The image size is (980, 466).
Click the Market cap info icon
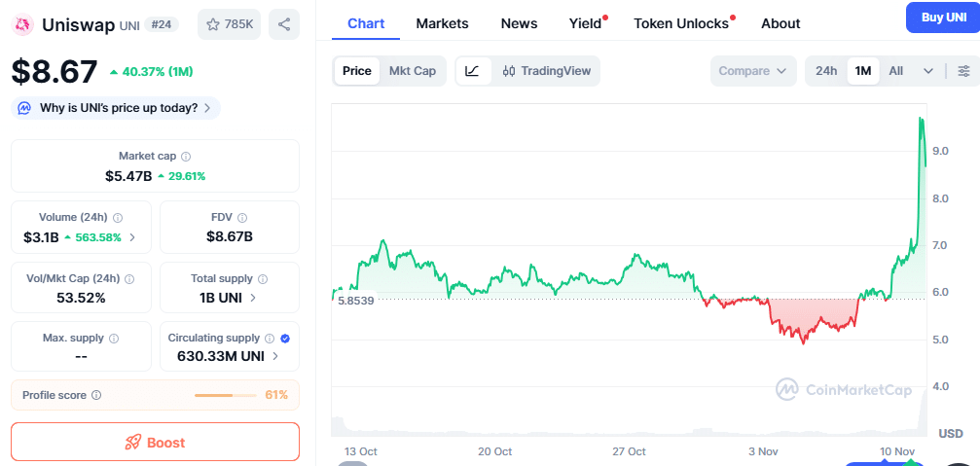186,157
